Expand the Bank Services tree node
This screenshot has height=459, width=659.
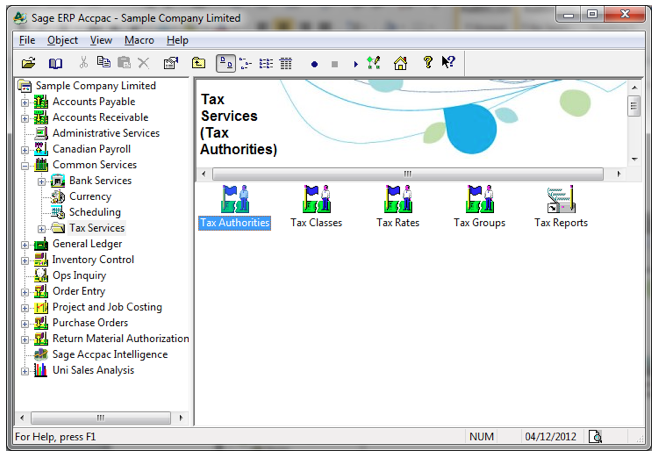(x=42, y=182)
